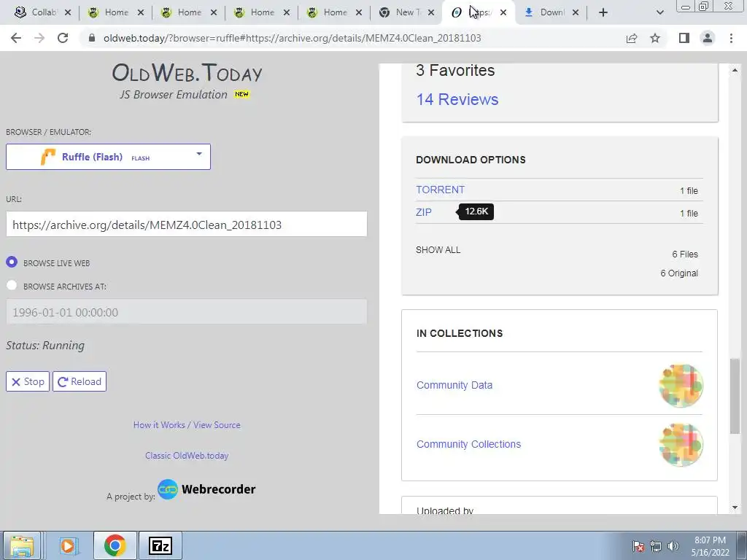This screenshot has height=560, width=747.
Task: Click the 12.6K size tooltip
Action: tap(476, 211)
